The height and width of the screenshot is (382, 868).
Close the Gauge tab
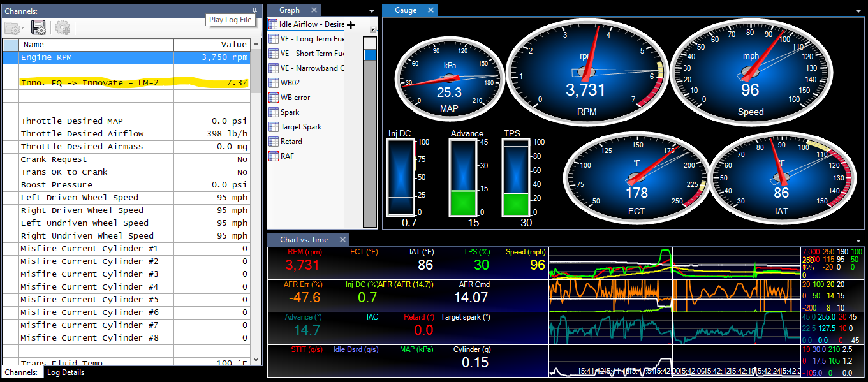(x=430, y=10)
